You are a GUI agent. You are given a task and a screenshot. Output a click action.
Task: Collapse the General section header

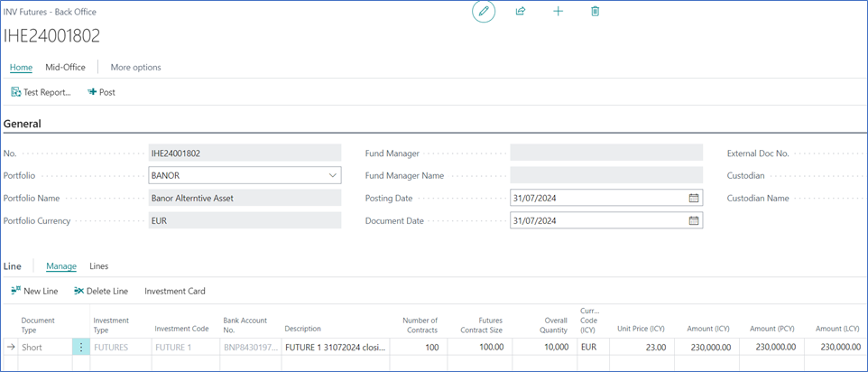click(x=23, y=124)
